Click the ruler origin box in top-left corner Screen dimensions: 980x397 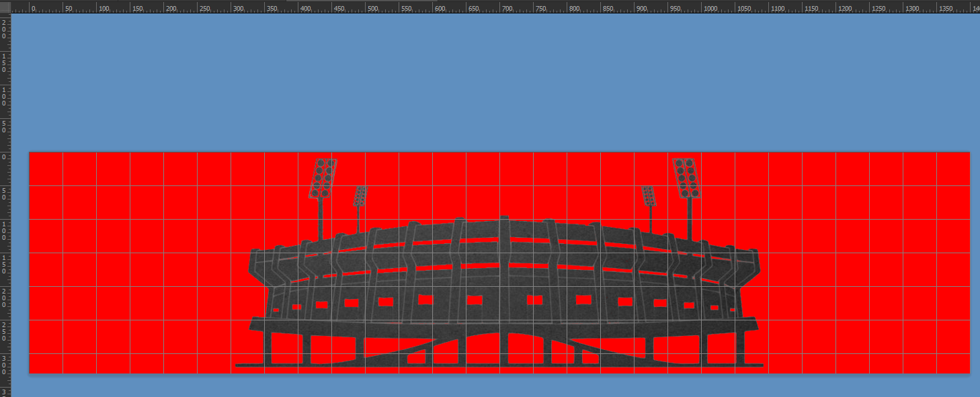pyautogui.click(x=5, y=7)
